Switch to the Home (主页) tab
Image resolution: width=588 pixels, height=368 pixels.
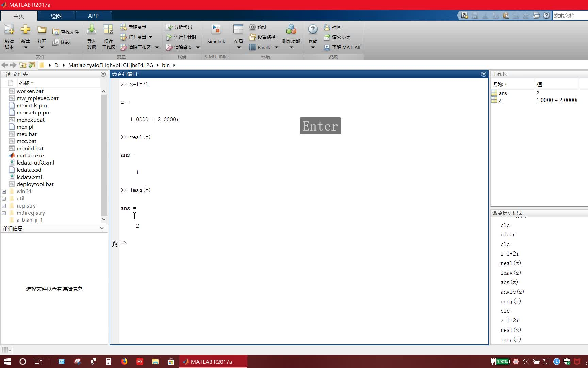click(x=19, y=16)
